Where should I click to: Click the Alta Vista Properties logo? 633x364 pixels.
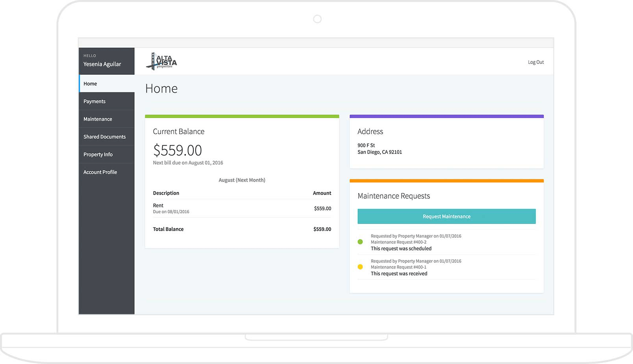(162, 61)
